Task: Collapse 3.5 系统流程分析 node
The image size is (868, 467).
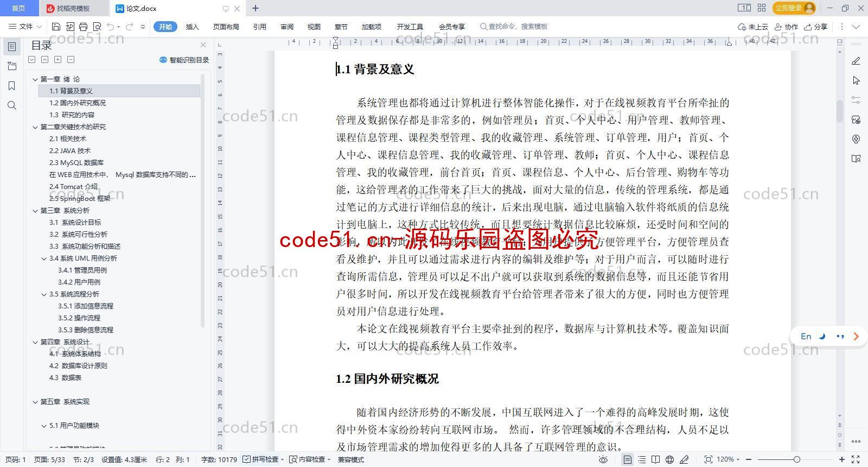Action: [44, 294]
